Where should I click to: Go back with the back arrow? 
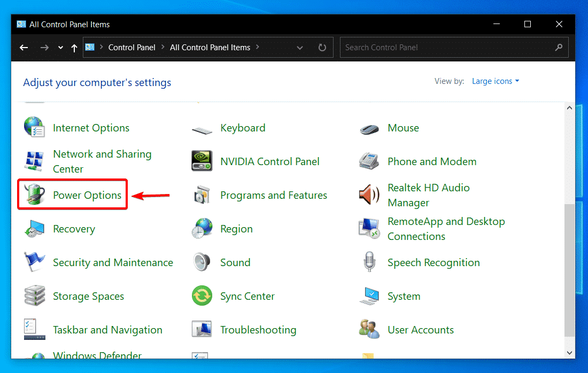24,47
